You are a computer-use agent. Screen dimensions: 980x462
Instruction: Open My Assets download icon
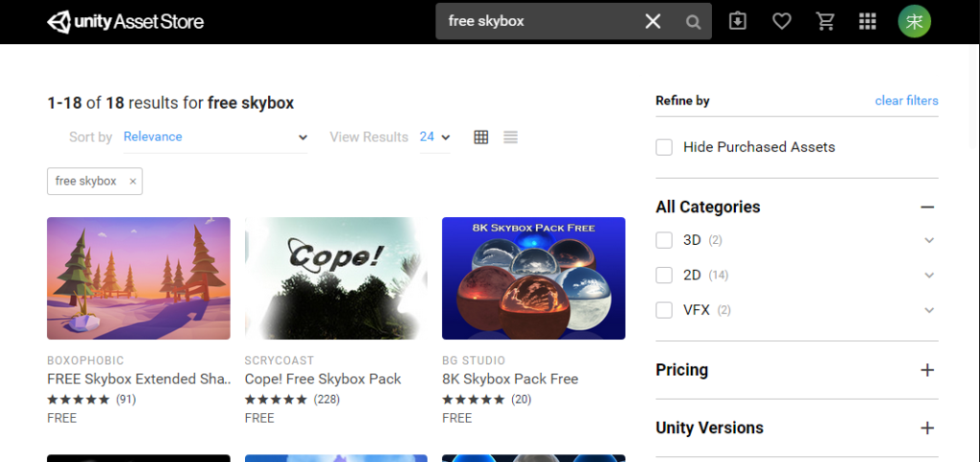(x=738, y=21)
